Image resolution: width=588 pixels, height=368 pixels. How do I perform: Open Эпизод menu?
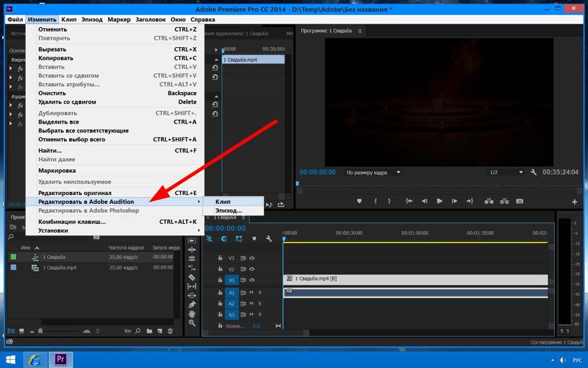tap(92, 19)
